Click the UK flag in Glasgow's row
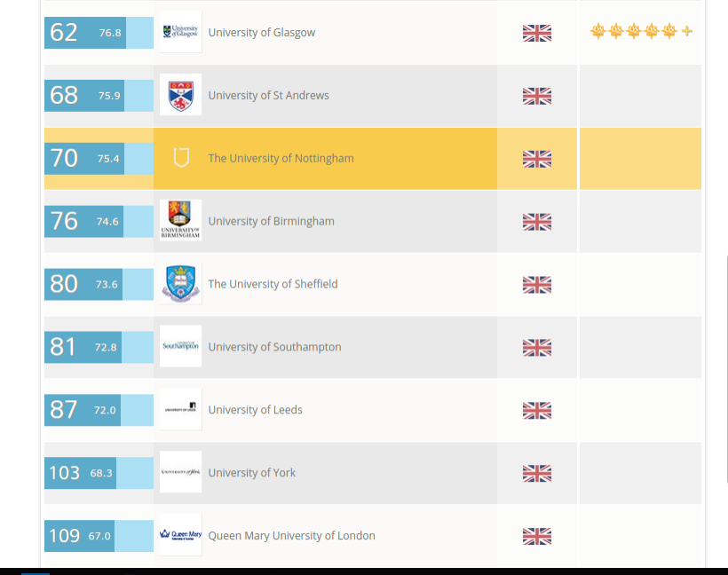The height and width of the screenshot is (575, 728). (x=537, y=33)
